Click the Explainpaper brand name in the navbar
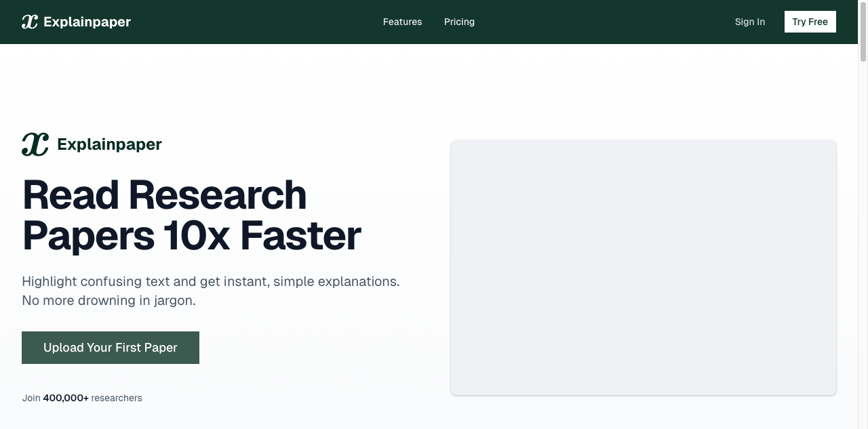Screen dimensions: 868x429 click(87, 22)
